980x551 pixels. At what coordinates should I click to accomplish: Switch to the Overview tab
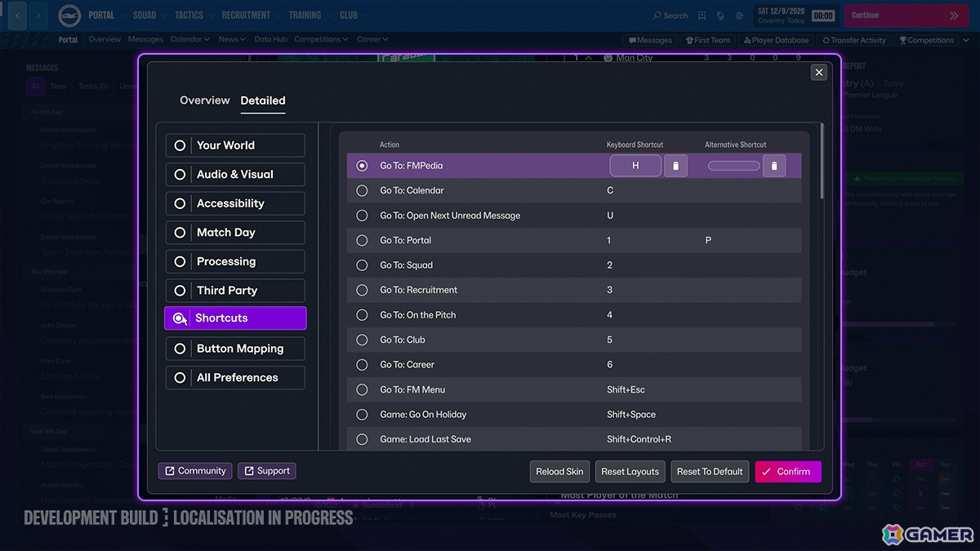tap(205, 100)
